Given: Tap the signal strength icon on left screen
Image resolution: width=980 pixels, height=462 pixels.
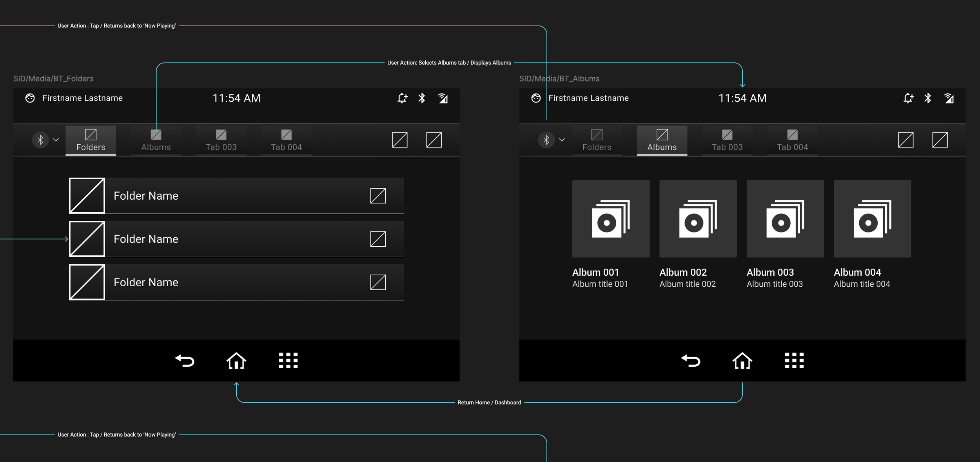Looking at the screenshot, I should pyautogui.click(x=443, y=98).
